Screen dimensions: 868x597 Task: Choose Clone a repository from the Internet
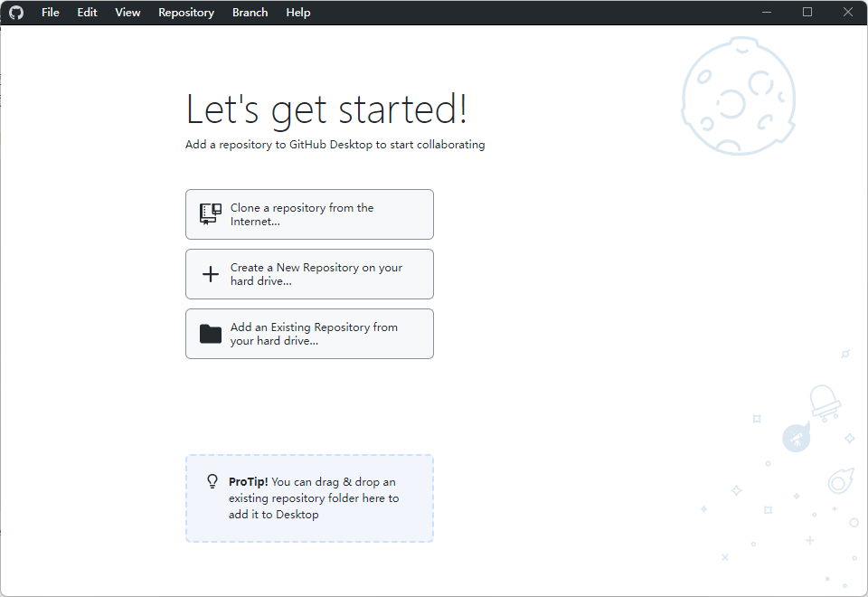pos(309,214)
